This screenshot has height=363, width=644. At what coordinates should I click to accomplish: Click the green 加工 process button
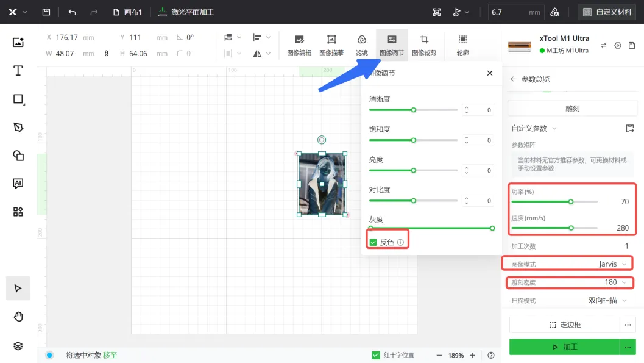[565, 347]
